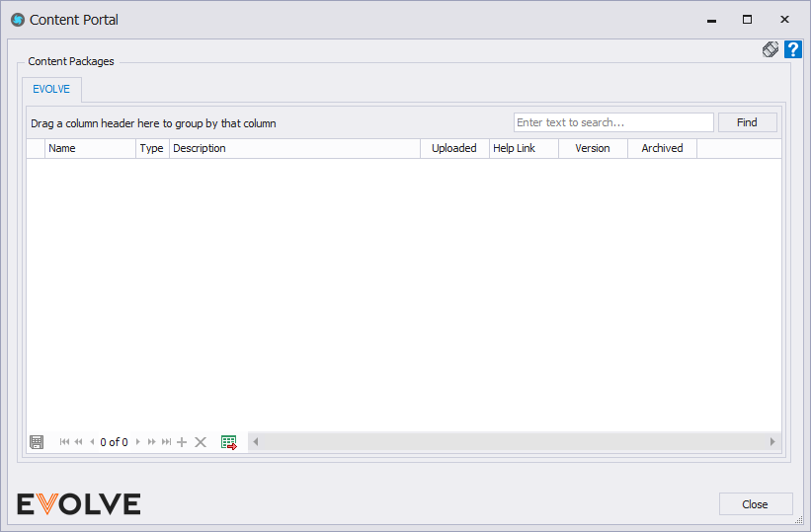Sort by the Help Link column header

tap(524, 148)
